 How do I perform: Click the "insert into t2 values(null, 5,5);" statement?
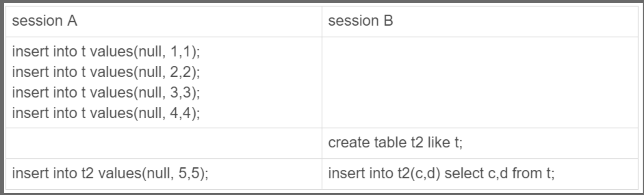(110, 173)
